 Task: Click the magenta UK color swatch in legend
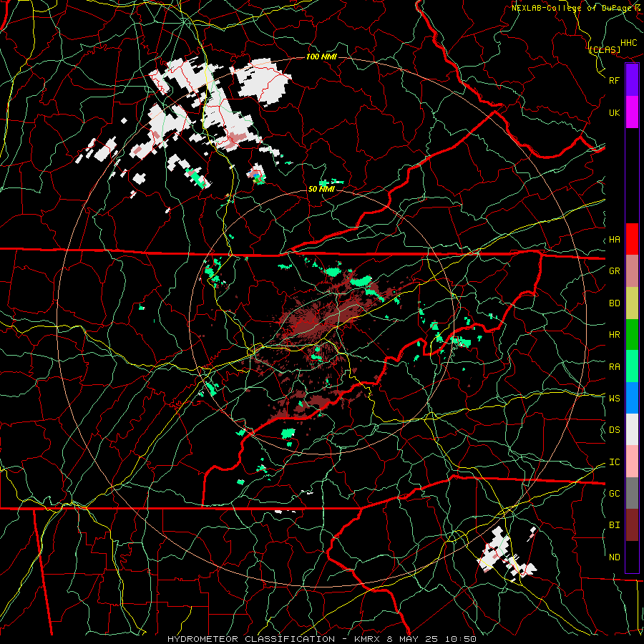[632, 112]
